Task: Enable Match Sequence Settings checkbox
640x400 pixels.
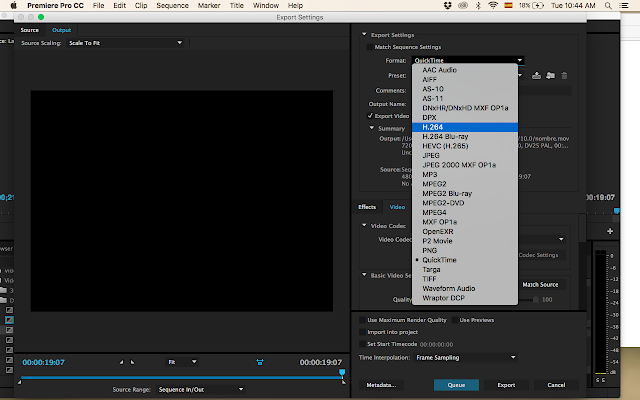Action: point(370,47)
